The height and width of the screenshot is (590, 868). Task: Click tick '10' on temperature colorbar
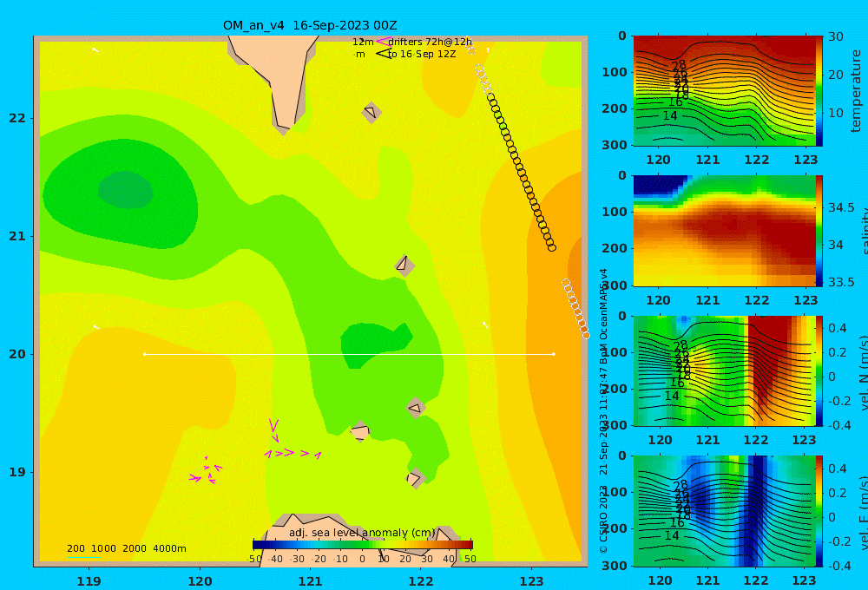(835, 113)
